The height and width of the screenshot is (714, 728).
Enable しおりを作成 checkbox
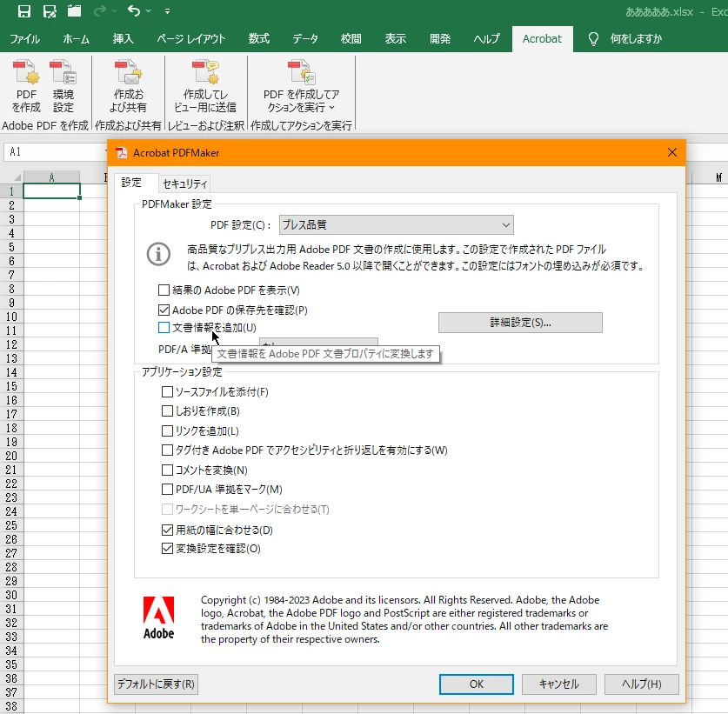(167, 411)
